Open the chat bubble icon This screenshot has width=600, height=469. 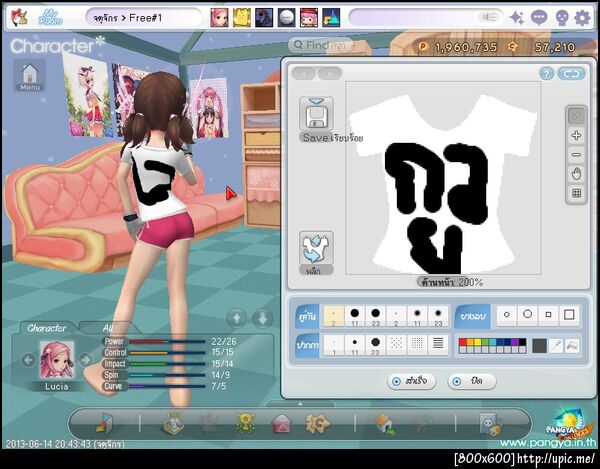tap(539, 18)
